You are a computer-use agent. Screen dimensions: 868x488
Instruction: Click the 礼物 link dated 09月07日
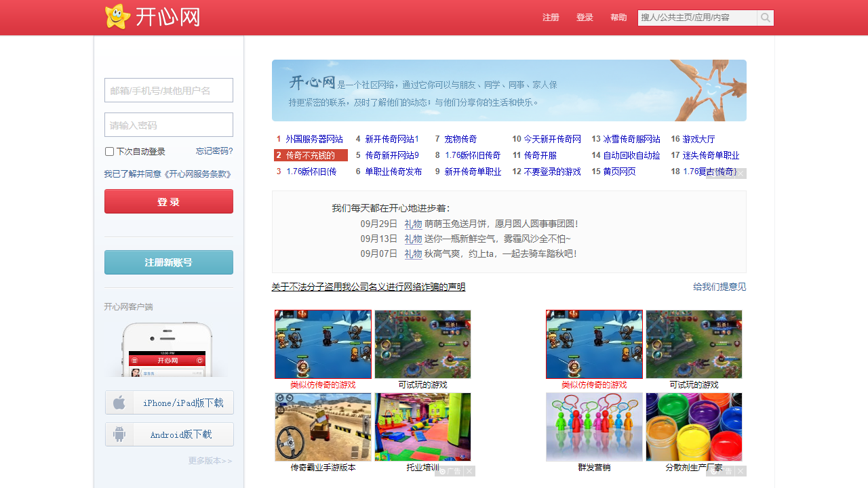413,253
